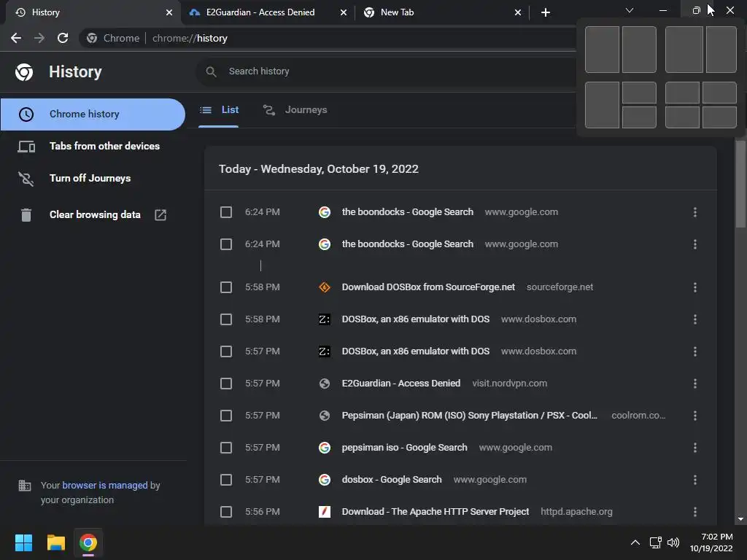747x560 pixels.
Task: Click volume speaker icon in tray
Action: tap(673, 542)
